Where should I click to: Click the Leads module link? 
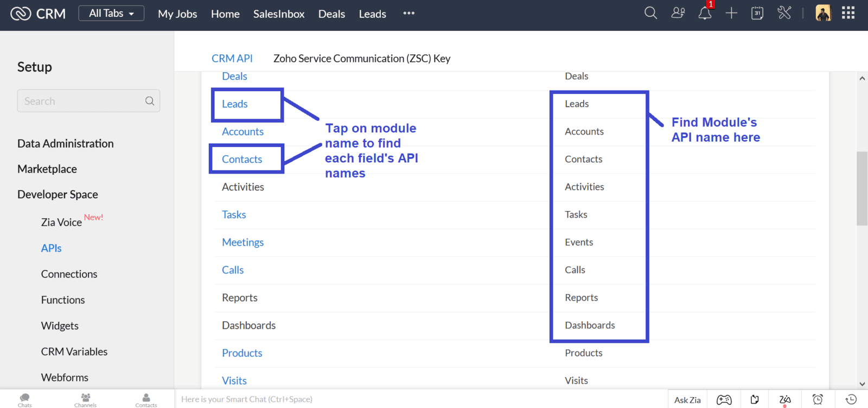click(234, 104)
